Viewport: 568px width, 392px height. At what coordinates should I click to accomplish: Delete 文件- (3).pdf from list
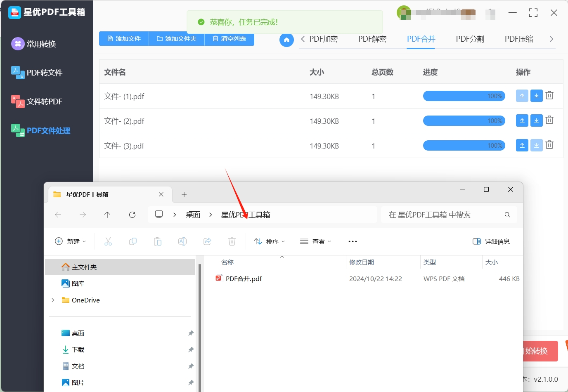coord(549,145)
